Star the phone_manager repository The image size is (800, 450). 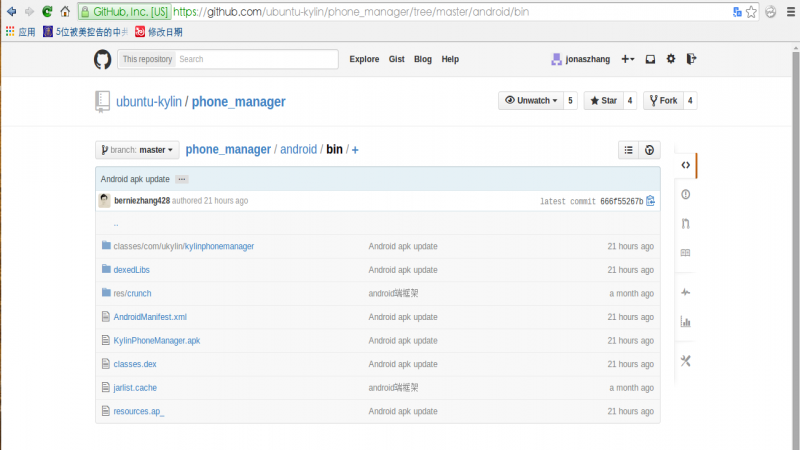pyautogui.click(x=603, y=101)
